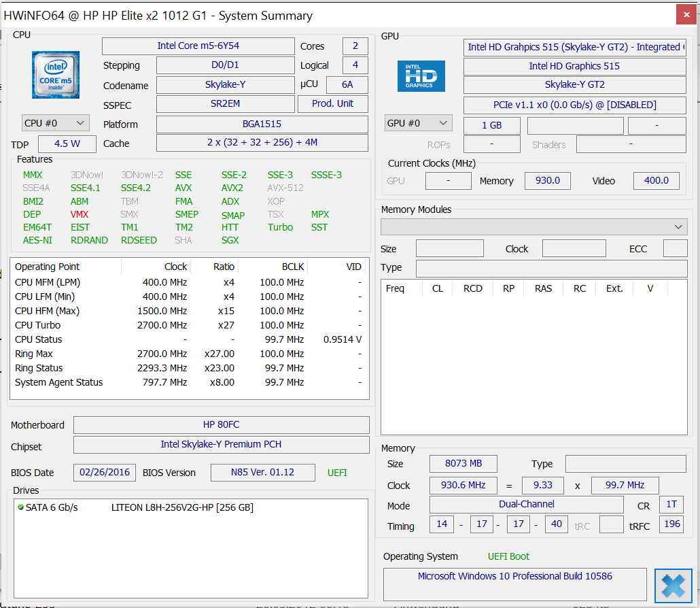This screenshot has width=700, height=608.
Task: Open the GPU #0 selector dropdown
Action: (x=418, y=123)
